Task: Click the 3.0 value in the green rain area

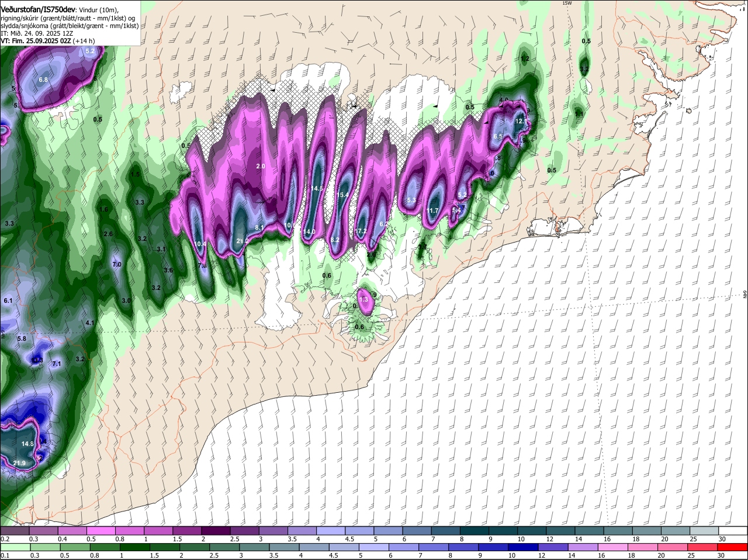Action: 126,300
